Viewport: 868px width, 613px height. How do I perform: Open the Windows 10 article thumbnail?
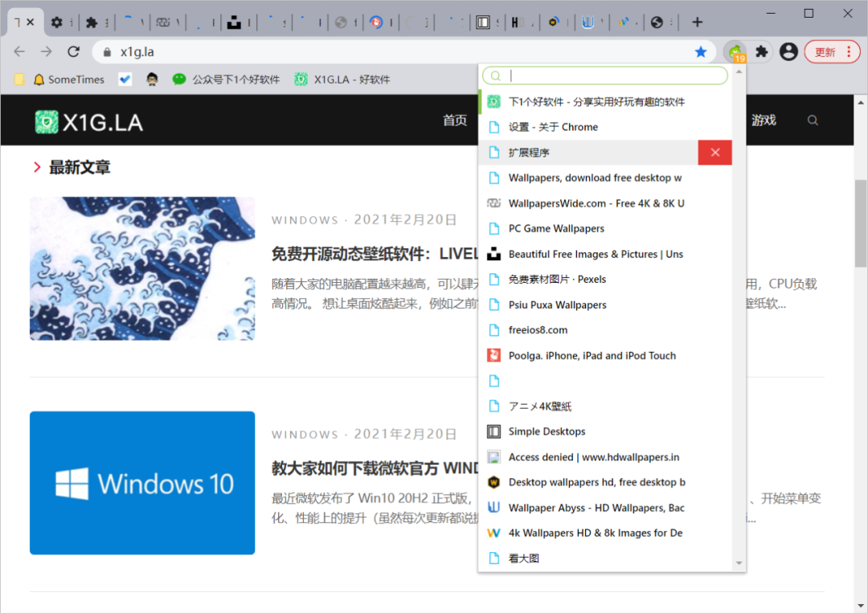tap(142, 483)
